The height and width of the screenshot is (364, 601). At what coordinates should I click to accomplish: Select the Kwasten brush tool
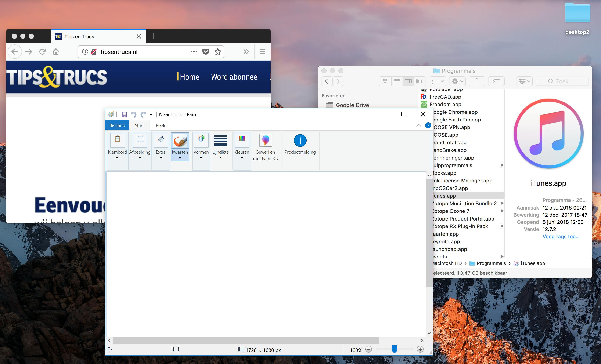pos(180,141)
